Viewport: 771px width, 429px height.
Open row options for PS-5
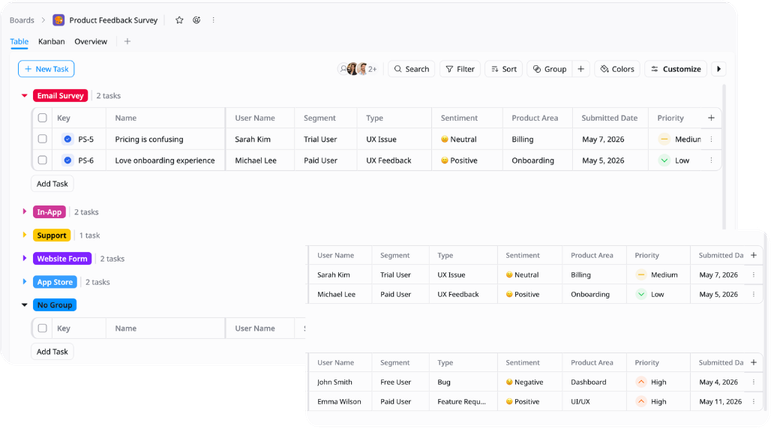point(712,139)
